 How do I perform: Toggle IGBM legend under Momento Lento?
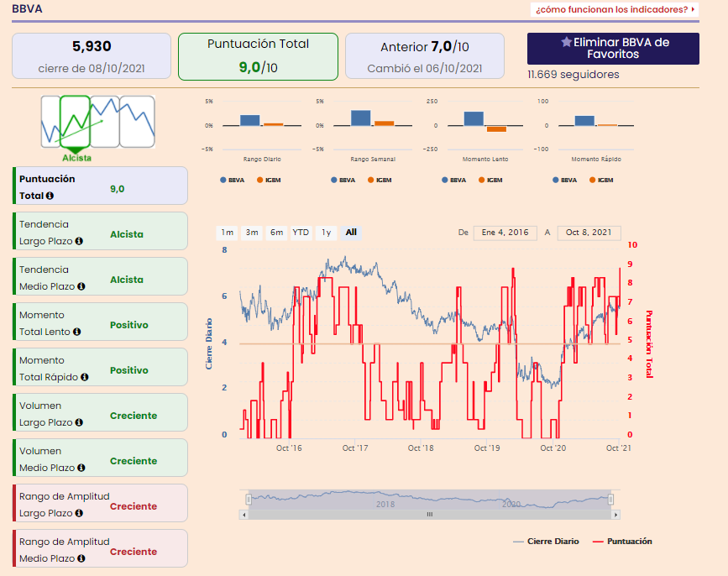click(490, 180)
